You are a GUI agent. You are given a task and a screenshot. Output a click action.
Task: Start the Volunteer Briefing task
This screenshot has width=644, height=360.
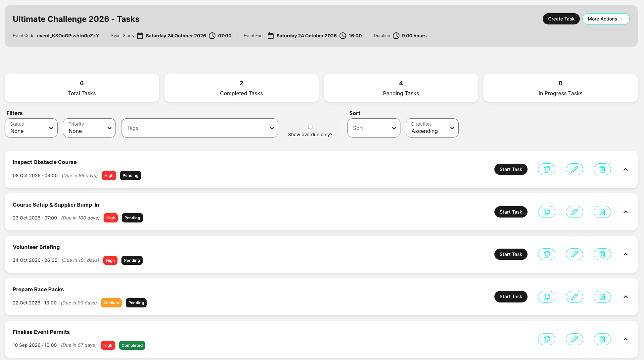511,254
